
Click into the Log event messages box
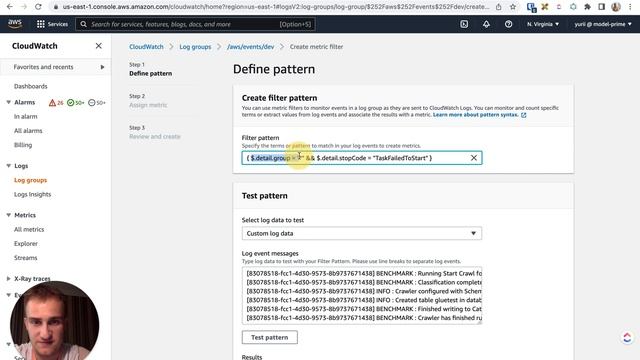[362, 296]
